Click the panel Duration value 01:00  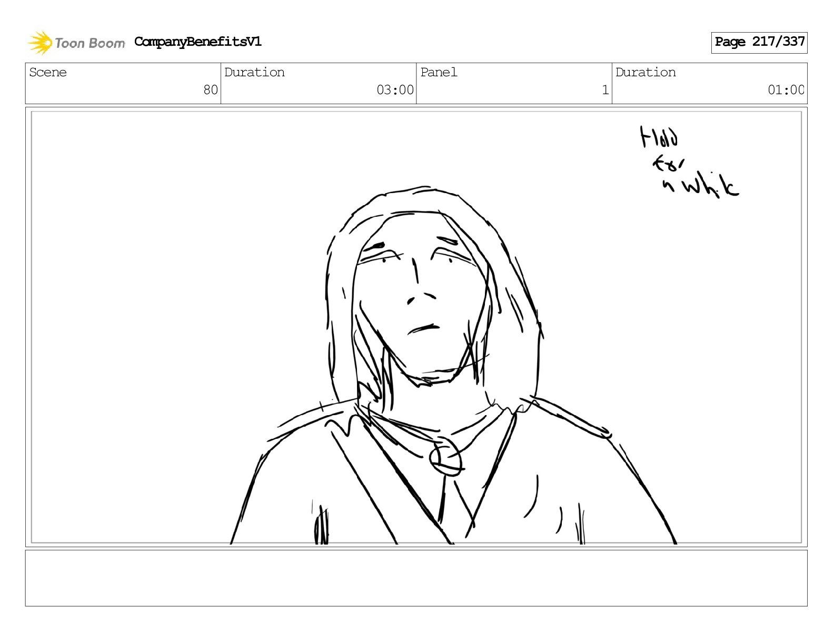[x=786, y=90]
